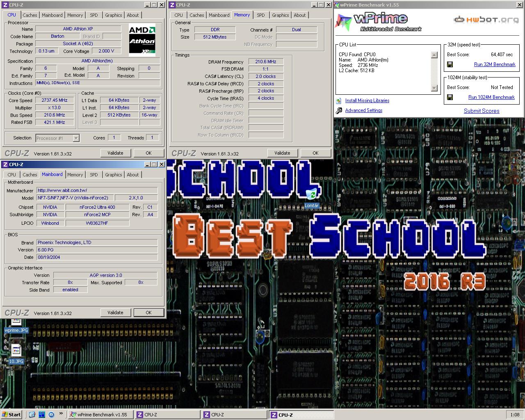
Task: Open the Processor #1 selection dropdown
Action: point(76,138)
